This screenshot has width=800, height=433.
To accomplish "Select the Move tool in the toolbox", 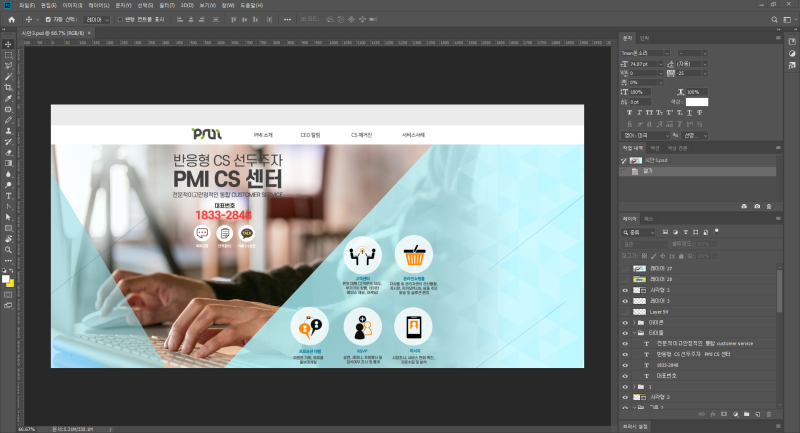I will click(8, 44).
